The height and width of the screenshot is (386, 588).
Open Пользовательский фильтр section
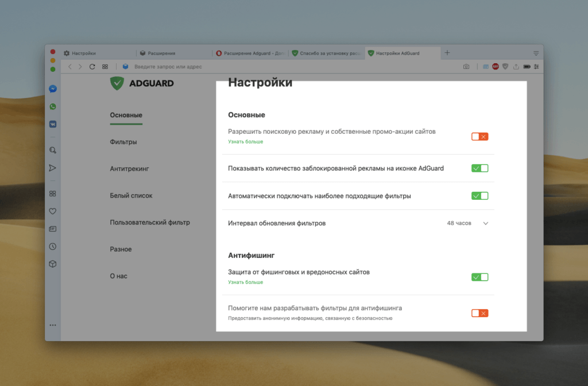click(150, 222)
